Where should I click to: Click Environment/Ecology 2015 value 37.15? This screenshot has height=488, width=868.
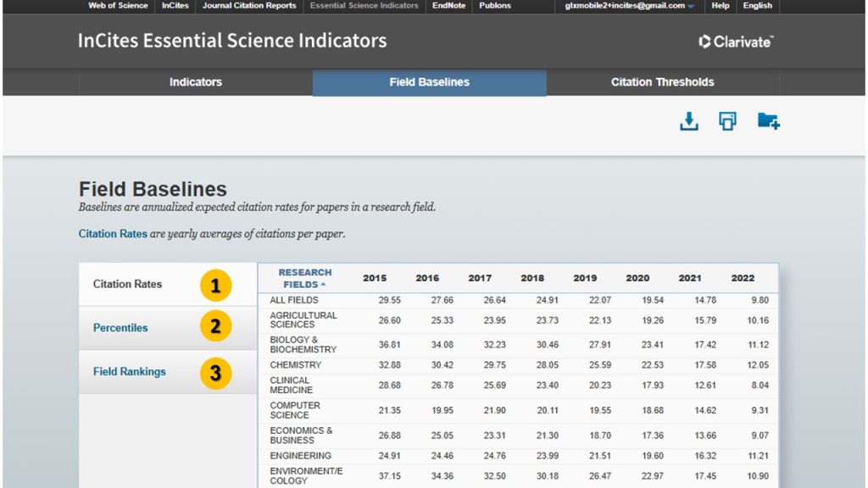tap(390, 476)
